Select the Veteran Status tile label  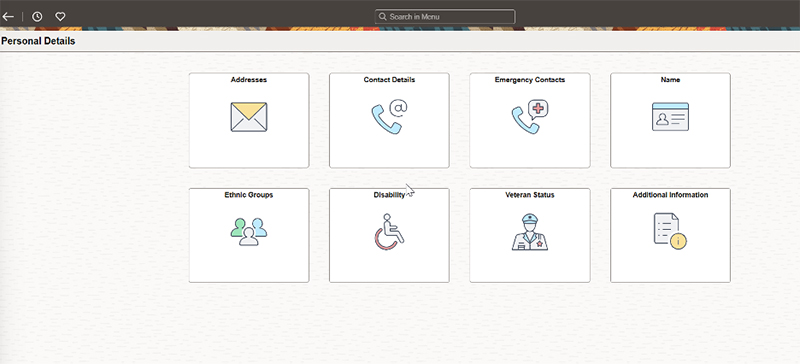[530, 195]
